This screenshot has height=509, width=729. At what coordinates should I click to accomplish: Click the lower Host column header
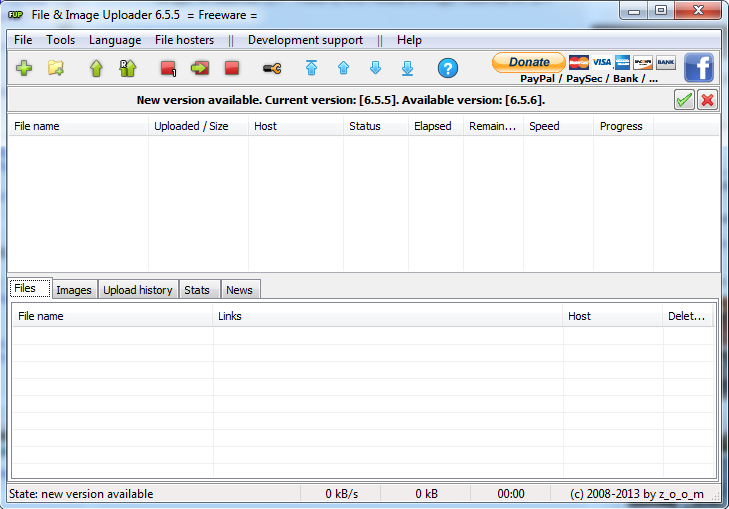pyautogui.click(x=613, y=316)
